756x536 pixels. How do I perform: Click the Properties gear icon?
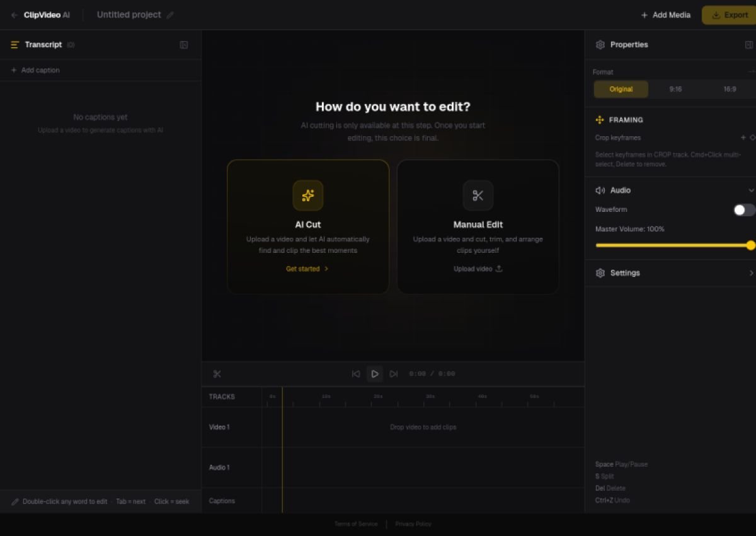coord(600,45)
